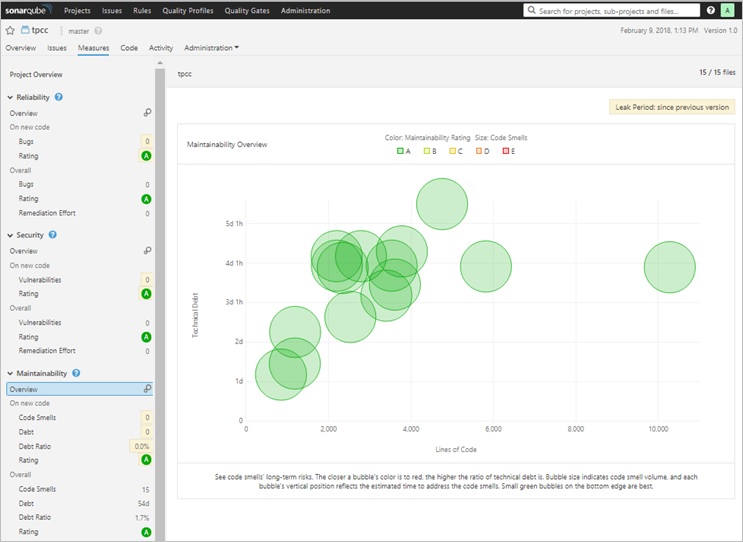743x542 pixels.
Task: Click the Security help icon
Action: pyautogui.click(x=53, y=235)
